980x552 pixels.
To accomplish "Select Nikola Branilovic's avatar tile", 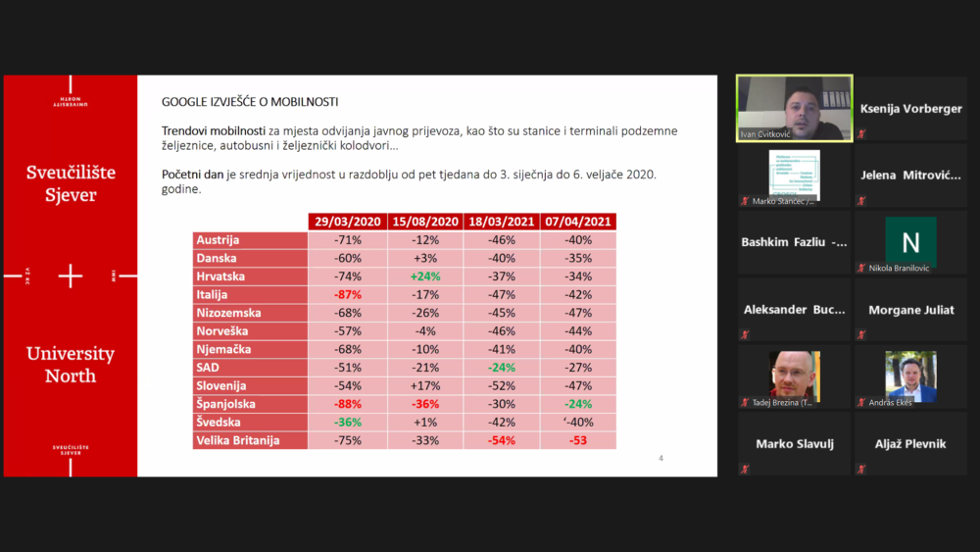I will click(910, 242).
